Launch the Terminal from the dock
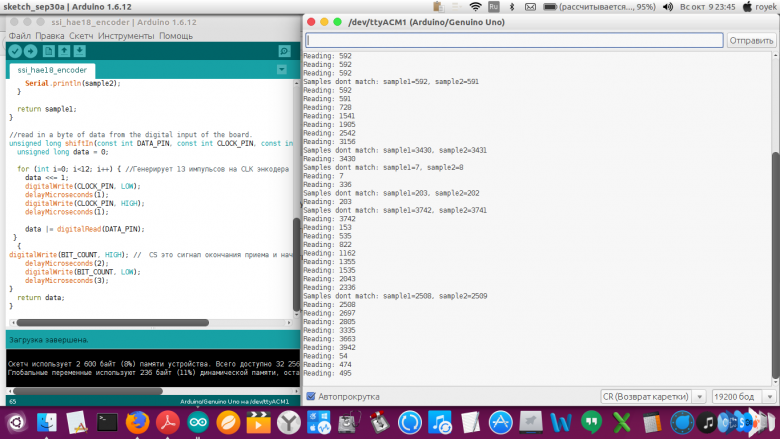Viewport: 780px width, 439px height. coord(107,423)
